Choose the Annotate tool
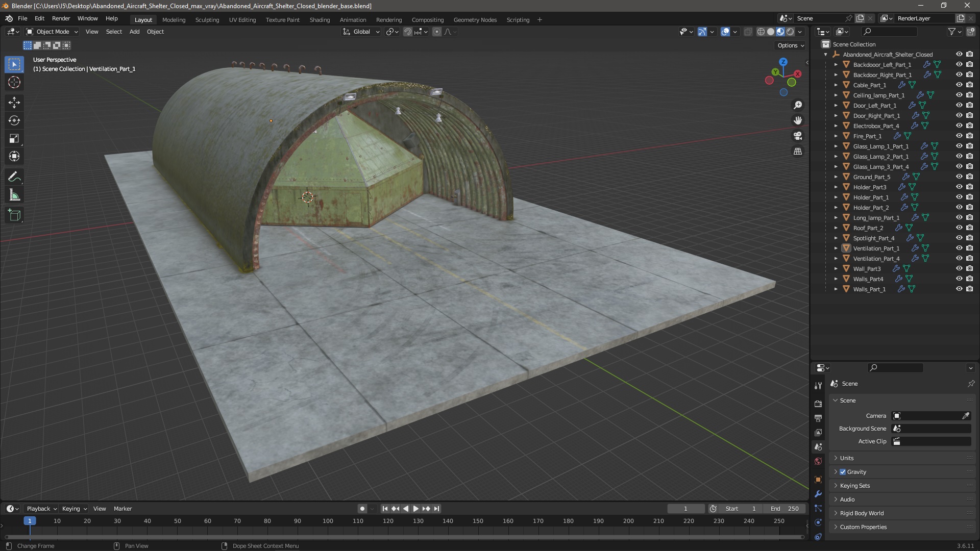 [x=14, y=177]
